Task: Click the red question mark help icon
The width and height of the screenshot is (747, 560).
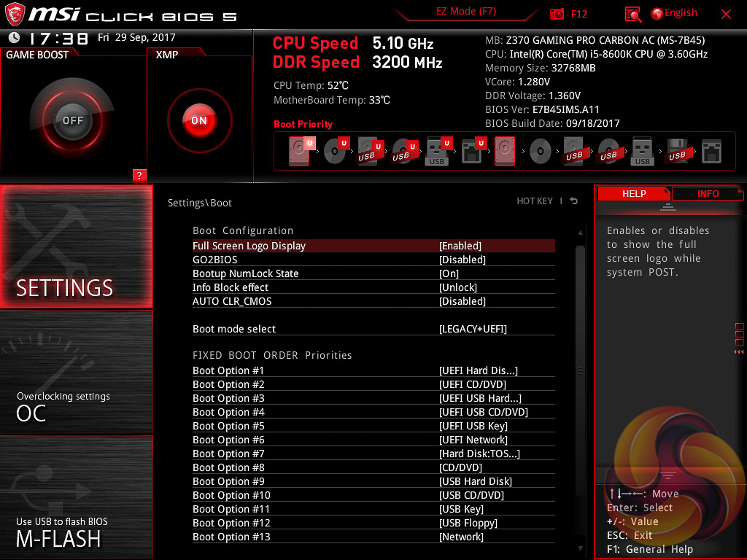Action: point(139,175)
